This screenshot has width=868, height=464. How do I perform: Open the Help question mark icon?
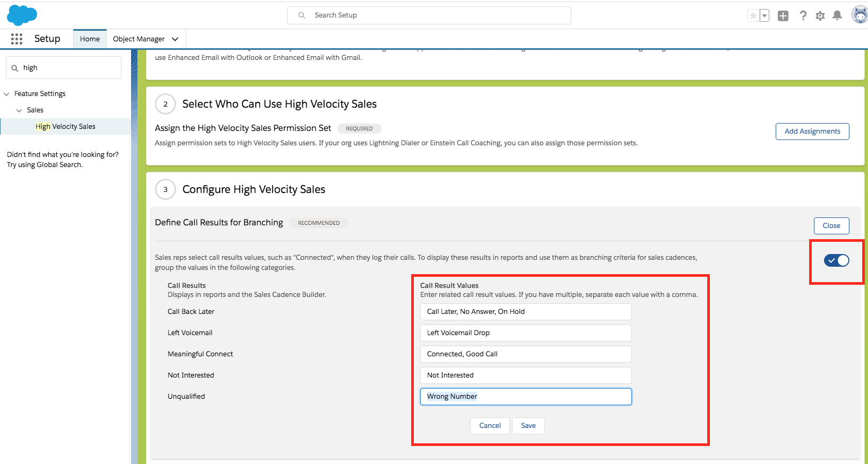coord(803,15)
